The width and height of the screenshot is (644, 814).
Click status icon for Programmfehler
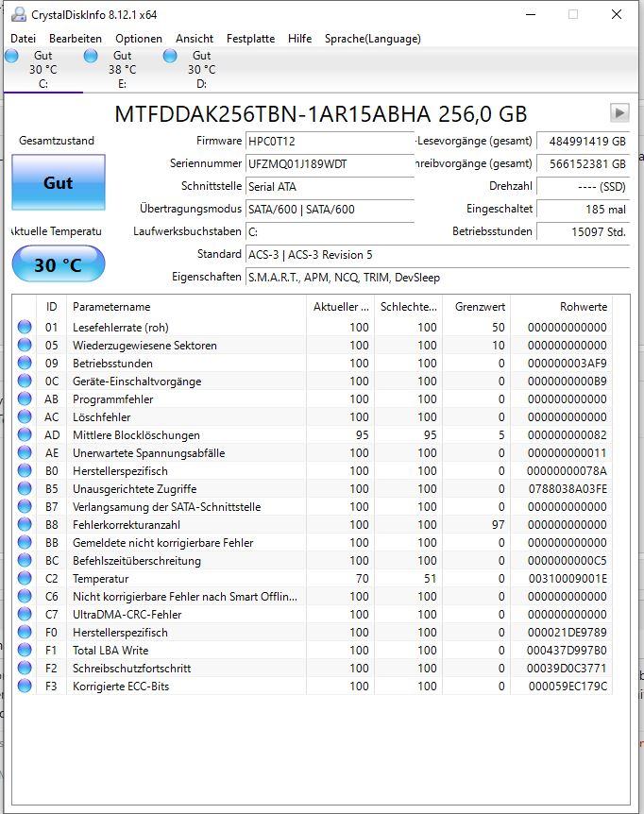click(x=25, y=399)
